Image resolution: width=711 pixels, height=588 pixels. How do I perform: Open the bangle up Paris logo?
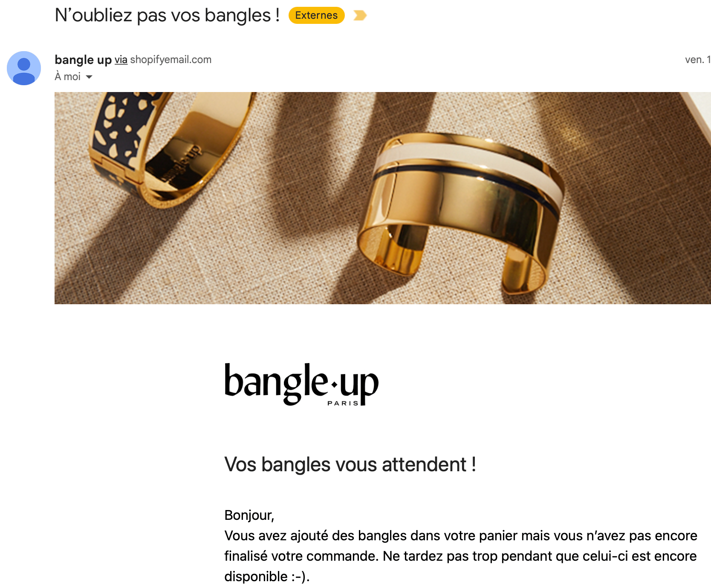pos(301,384)
